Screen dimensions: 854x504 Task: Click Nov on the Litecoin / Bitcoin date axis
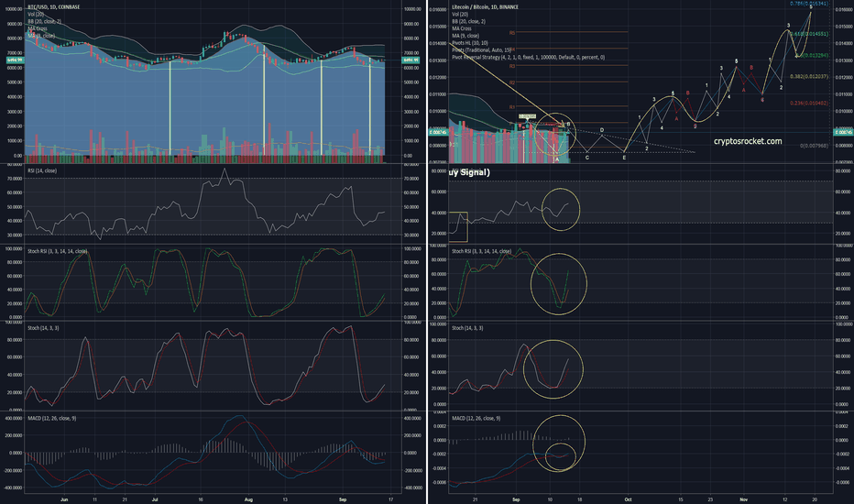pos(743,499)
